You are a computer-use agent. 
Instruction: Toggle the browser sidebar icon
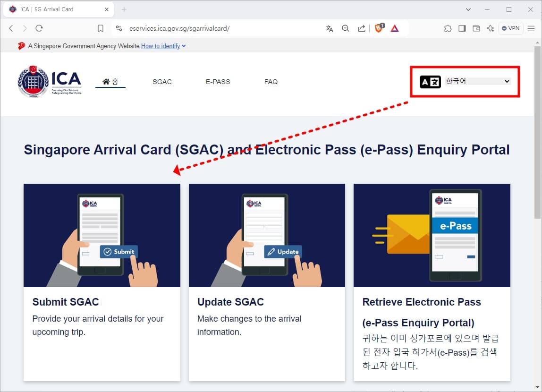tap(462, 28)
